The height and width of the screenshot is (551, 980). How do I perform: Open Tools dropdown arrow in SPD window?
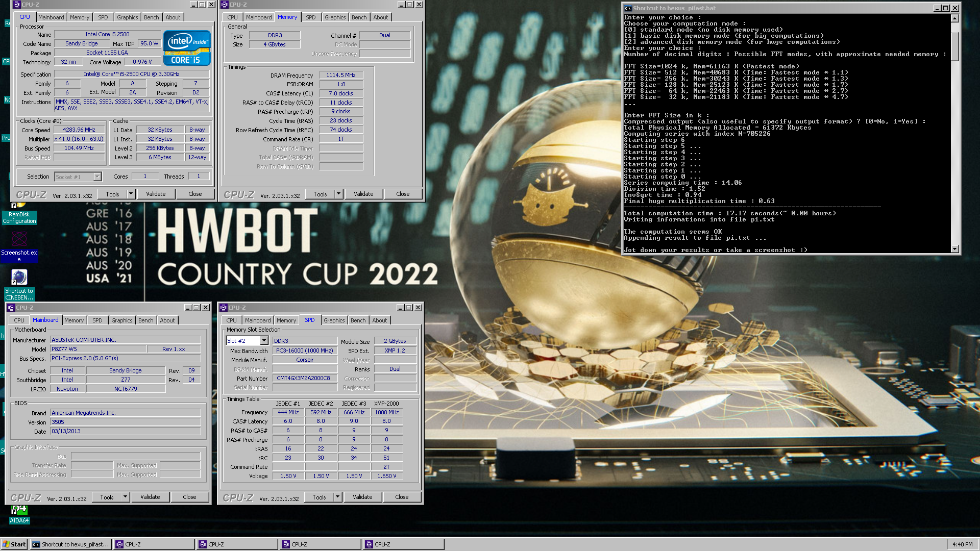point(337,497)
